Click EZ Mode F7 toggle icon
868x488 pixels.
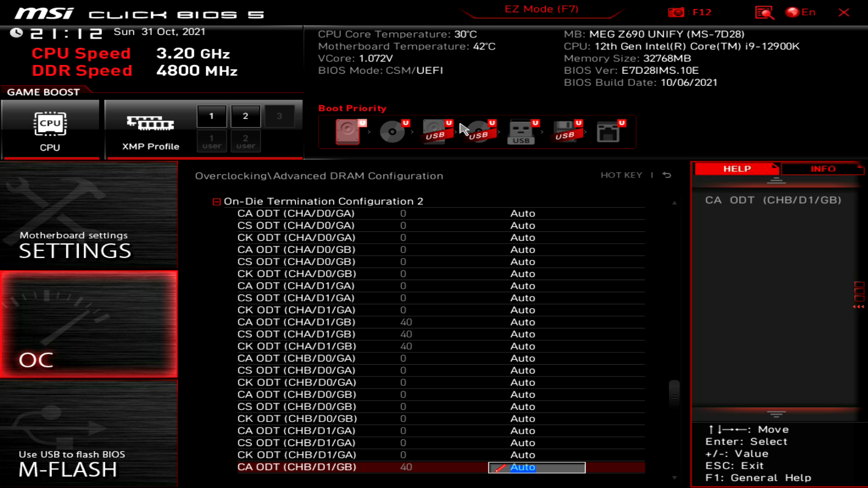(x=540, y=9)
